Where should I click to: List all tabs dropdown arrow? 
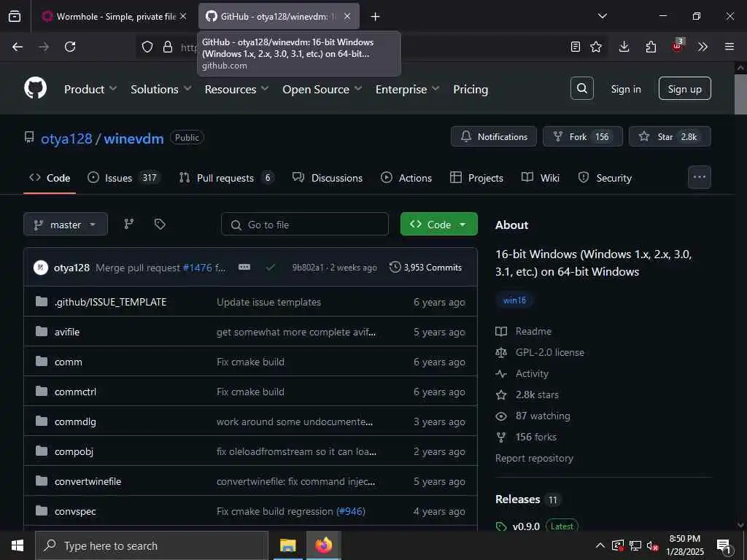coord(603,16)
